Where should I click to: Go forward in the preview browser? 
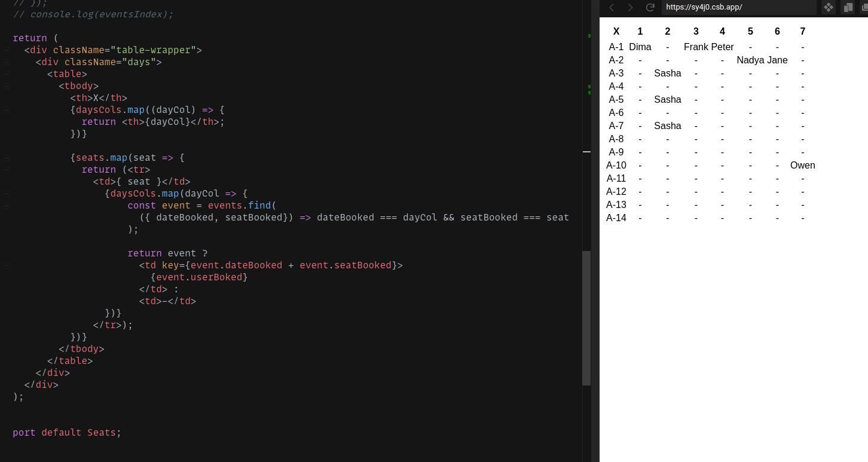(630, 7)
